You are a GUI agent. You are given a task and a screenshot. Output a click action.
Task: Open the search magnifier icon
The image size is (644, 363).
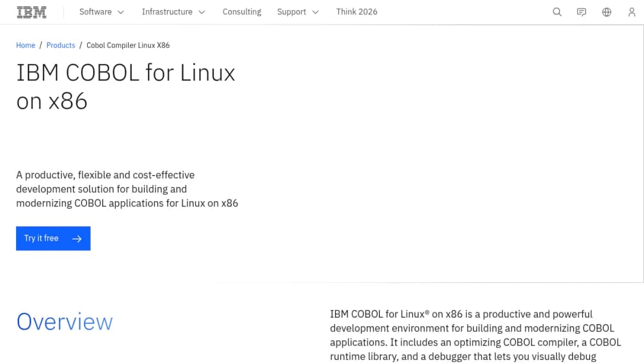click(557, 12)
